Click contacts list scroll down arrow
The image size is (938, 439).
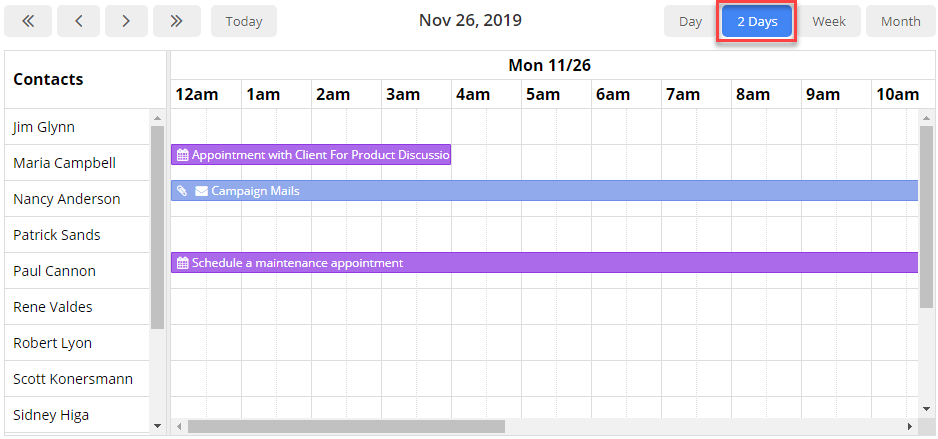pos(157,426)
